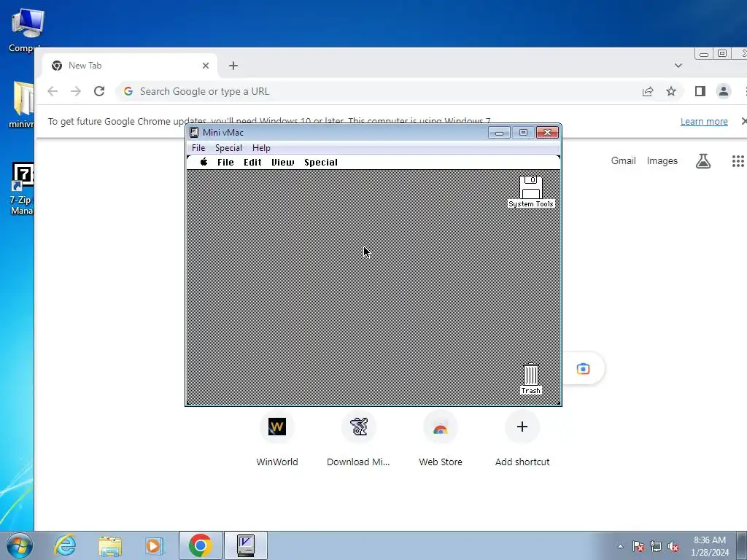Image resolution: width=747 pixels, height=560 pixels.
Task: Open Search Labs flask icon
Action: 703,161
